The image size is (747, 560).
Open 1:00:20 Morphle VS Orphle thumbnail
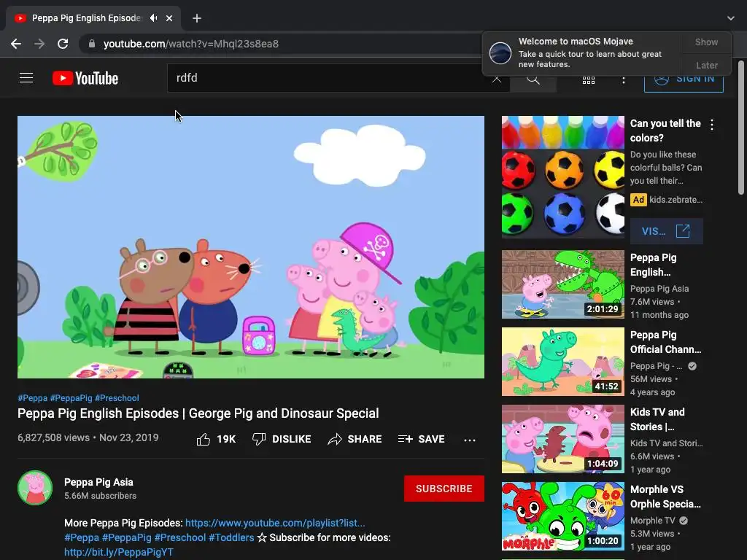[x=562, y=516]
